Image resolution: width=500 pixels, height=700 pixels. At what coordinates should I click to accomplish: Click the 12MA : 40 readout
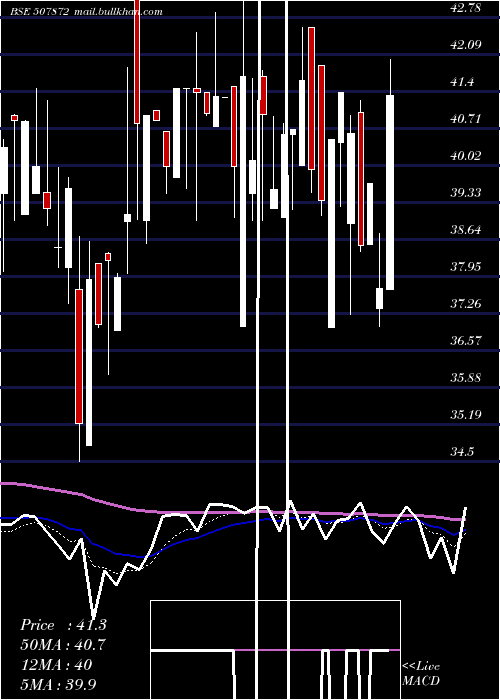[57, 665]
